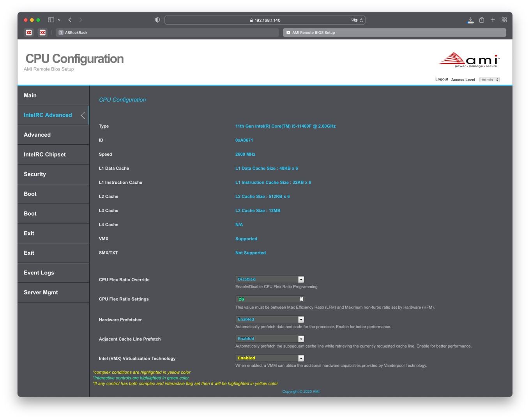Switch to the ASRockRack tab

[x=168, y=33]
